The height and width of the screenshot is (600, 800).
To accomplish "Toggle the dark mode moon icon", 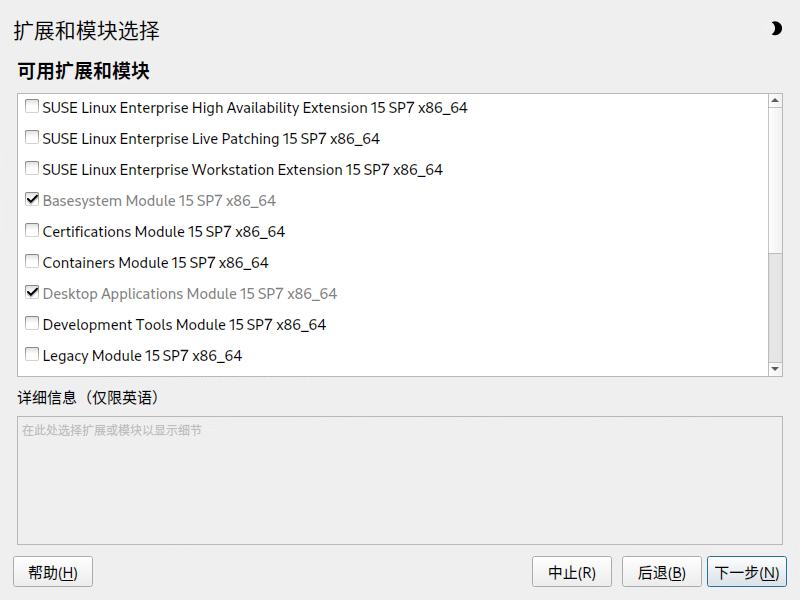I will [776, 29].
